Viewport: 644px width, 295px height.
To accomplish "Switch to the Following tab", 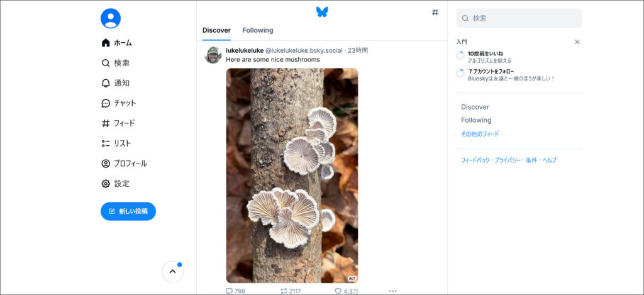I will click(258, 30).
